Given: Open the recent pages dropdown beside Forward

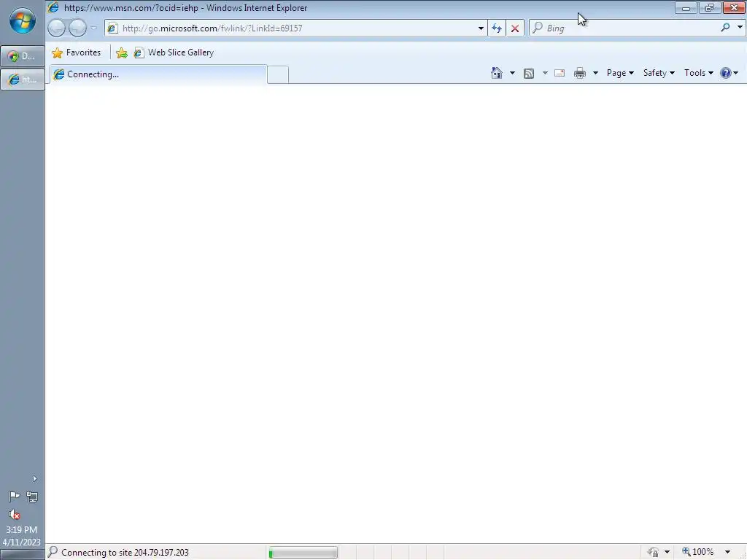Looking at the screenshot, I should click(x=93, y=28).
